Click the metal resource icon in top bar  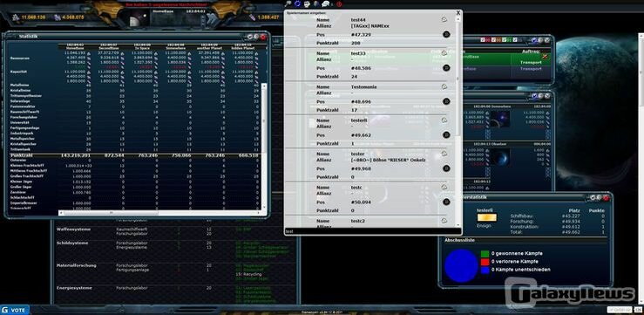click(x=16, y=17)
